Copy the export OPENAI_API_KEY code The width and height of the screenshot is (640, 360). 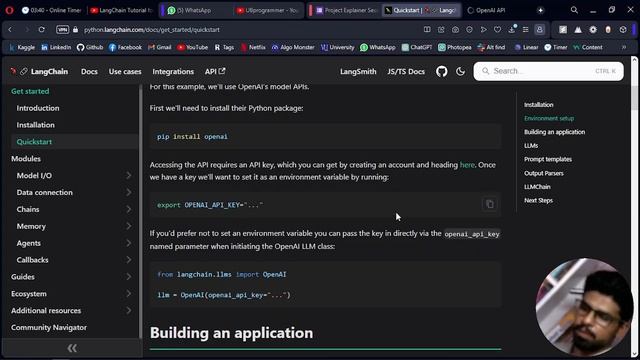pyautogui.click(x=490, y=204)
